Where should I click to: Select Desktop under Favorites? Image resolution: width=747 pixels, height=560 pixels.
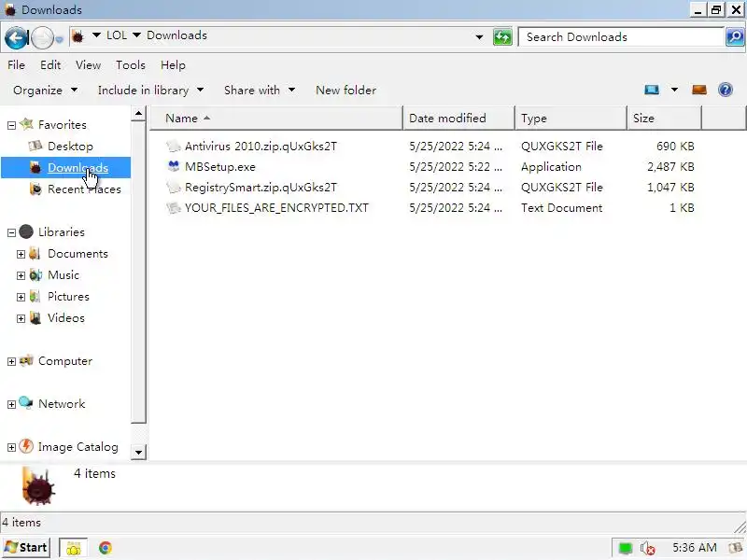pyautogui.click(x=70, y=147)
